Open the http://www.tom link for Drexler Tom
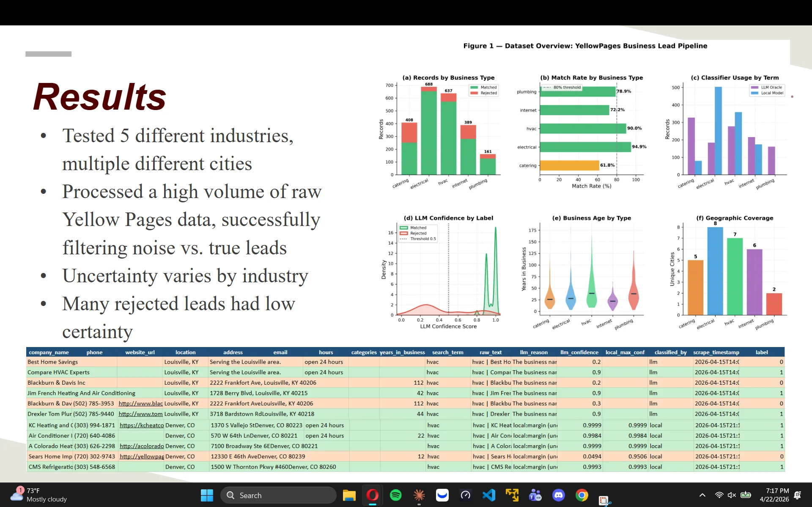 [x=140, y=414]
